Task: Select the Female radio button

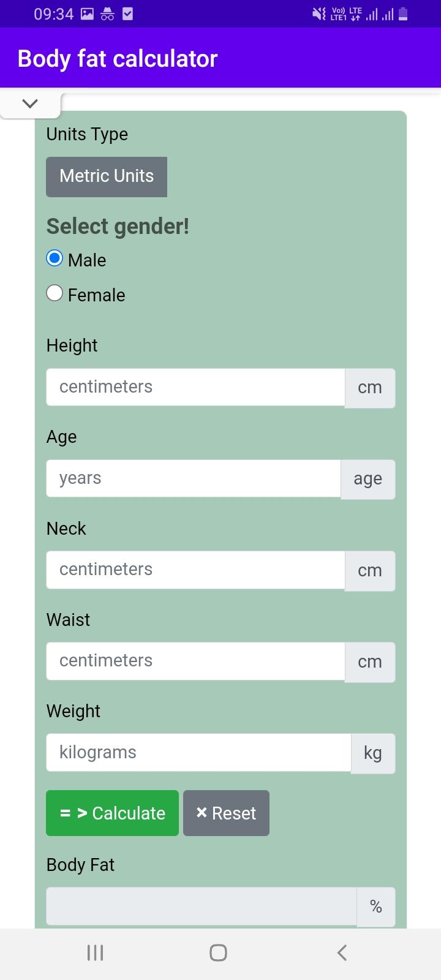Action: (55, 293)
